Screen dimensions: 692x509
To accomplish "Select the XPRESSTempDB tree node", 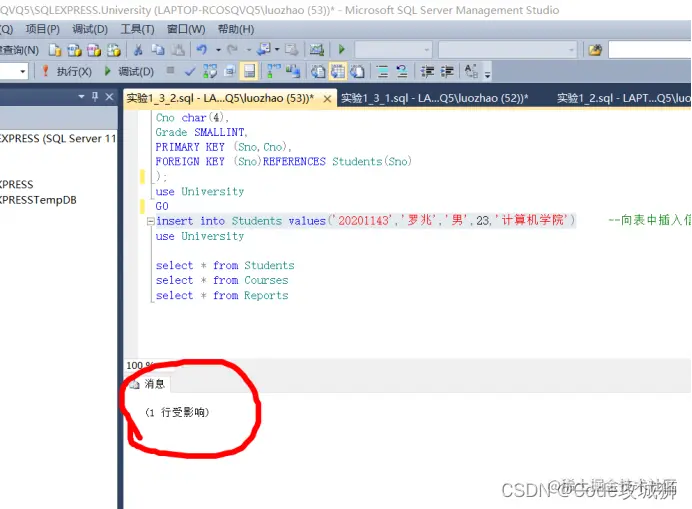I will click(38, 200).
